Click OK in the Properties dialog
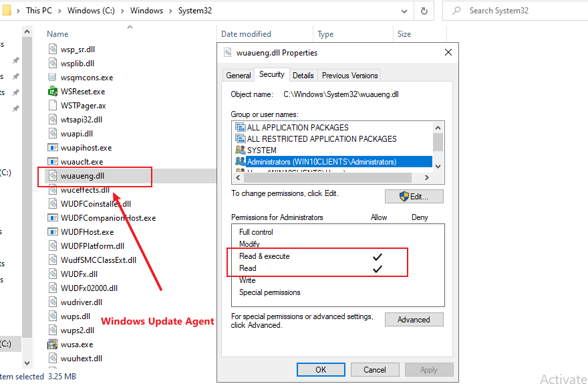The image size is (588, 384). point(321,370)
